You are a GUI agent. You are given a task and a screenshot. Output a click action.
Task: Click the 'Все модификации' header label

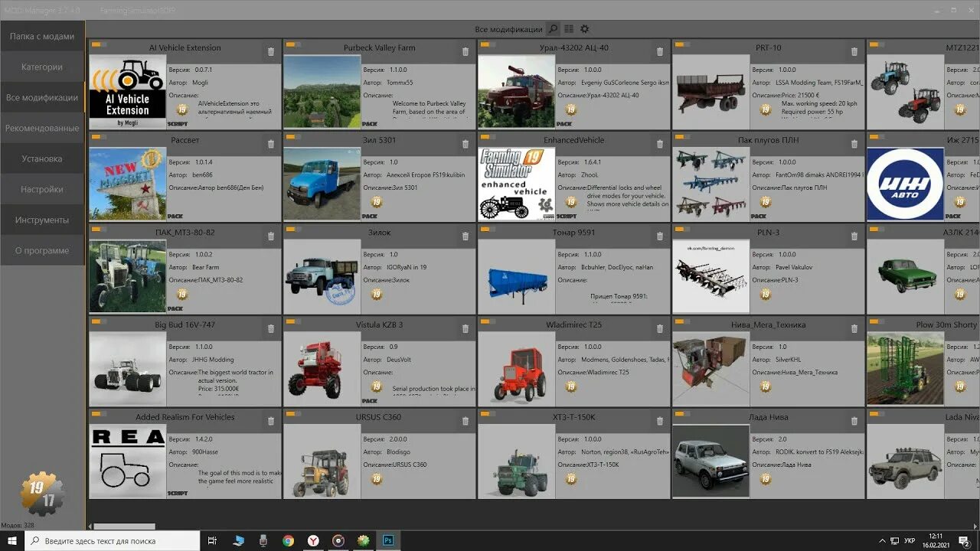[508, 29]
